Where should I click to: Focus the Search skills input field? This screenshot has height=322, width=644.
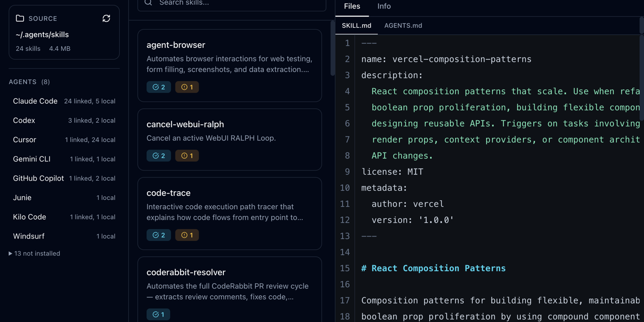coord(232,3)
